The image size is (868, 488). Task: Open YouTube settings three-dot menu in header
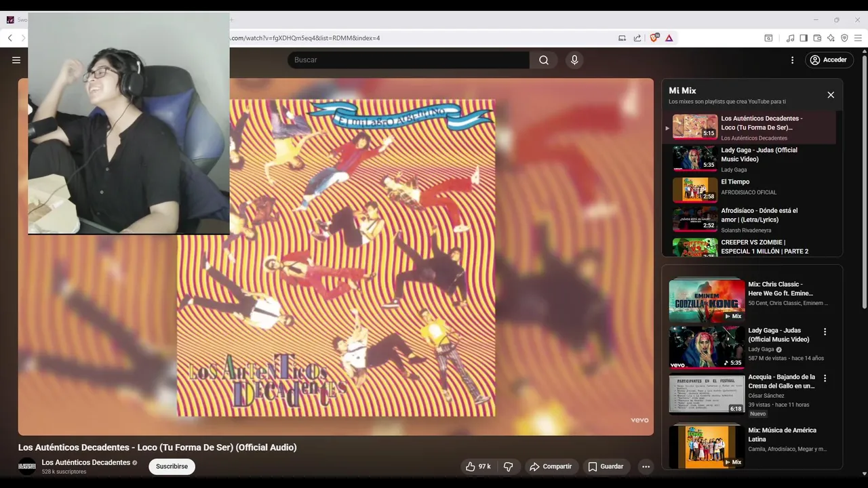click(x=792, y=60)
